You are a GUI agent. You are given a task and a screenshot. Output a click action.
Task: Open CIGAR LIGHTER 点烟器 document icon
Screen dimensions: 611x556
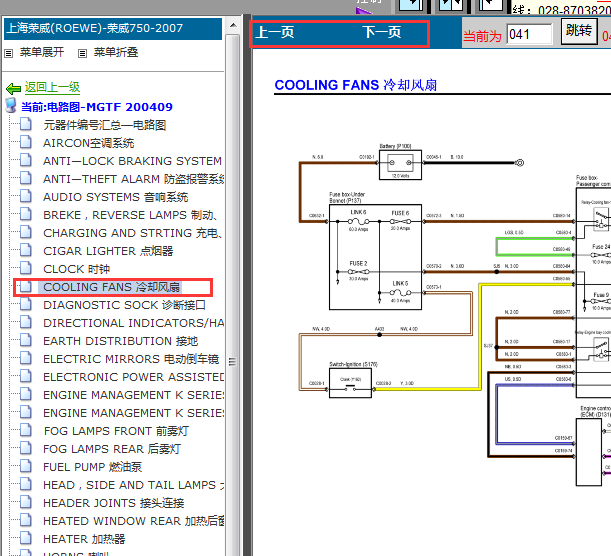point(26,250)
